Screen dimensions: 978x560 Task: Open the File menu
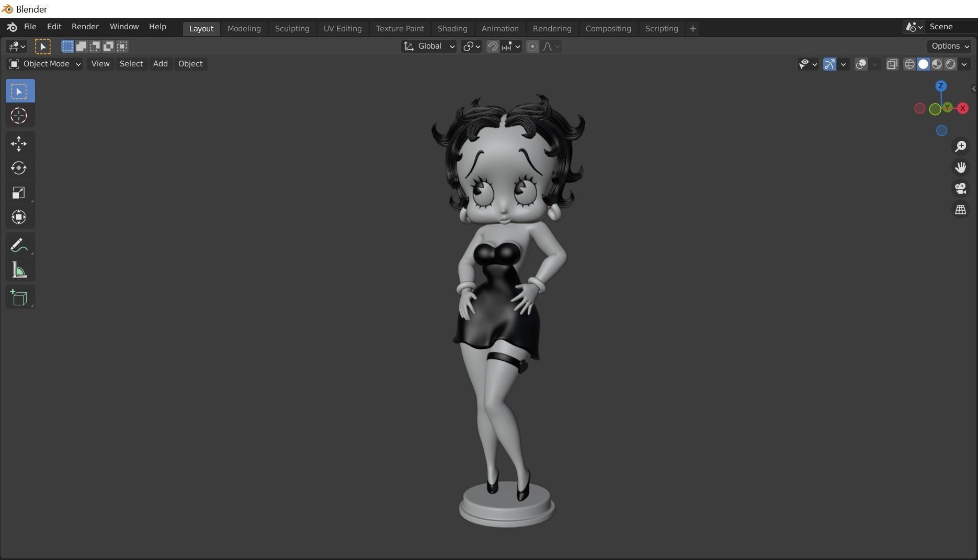(30, 27)
